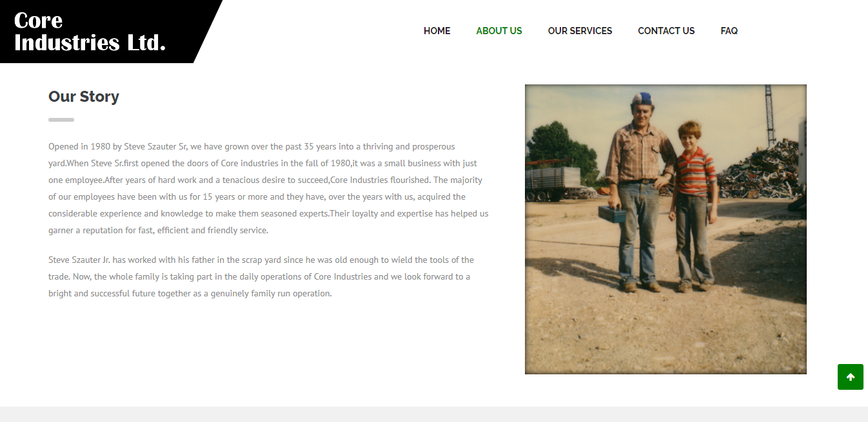Go to the HOME page
Viewport: 868px width, 422px height.
click(x=437, y=31)
